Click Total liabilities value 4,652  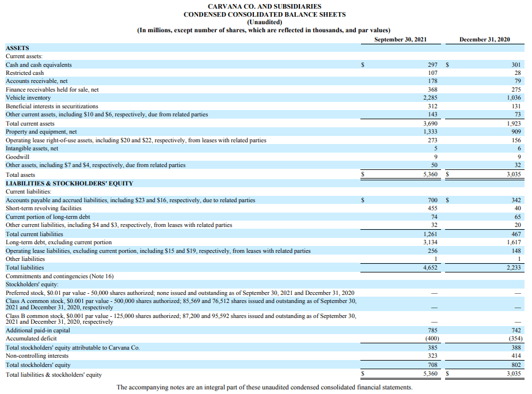pyautogui.click(x=430, y=267)
